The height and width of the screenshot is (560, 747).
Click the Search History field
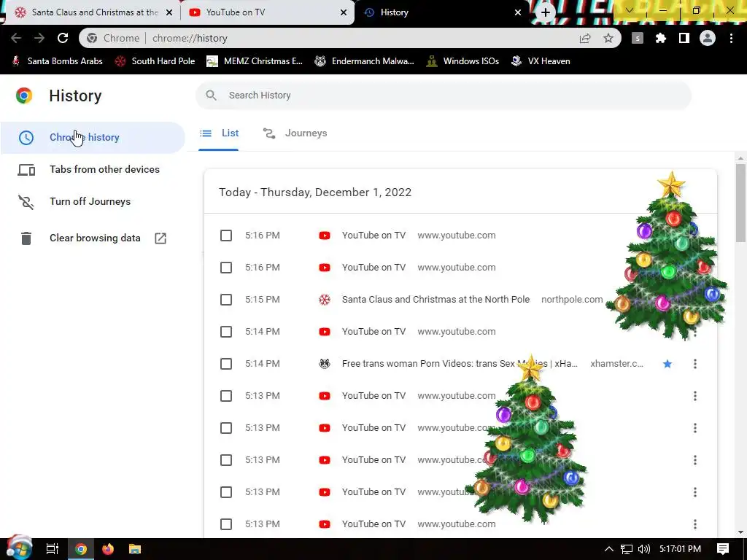444,96
